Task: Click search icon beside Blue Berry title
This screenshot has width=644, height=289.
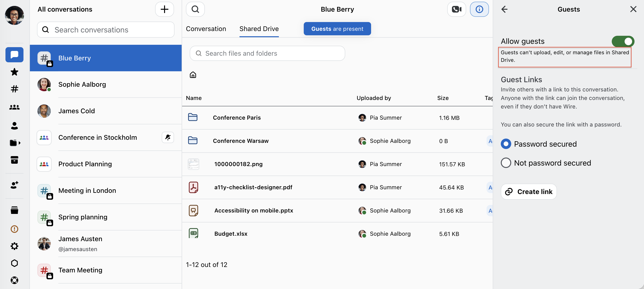Action: (x=195, y=9)
